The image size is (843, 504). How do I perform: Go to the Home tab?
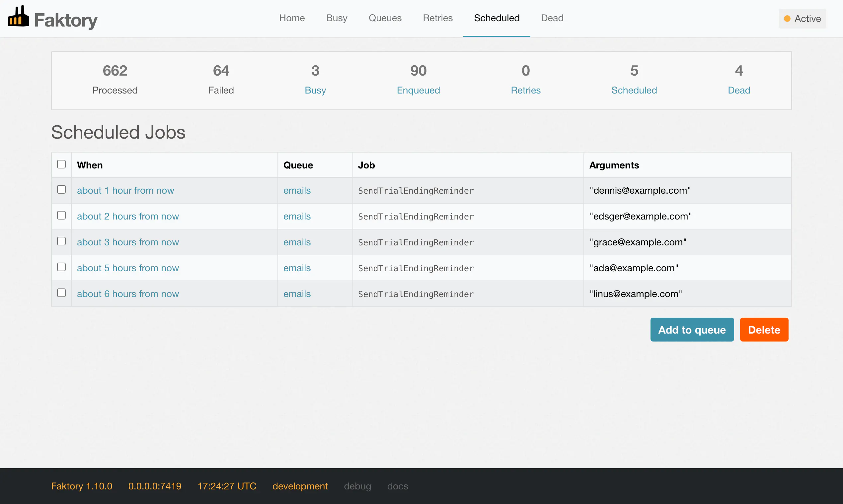tap(292, 18)
